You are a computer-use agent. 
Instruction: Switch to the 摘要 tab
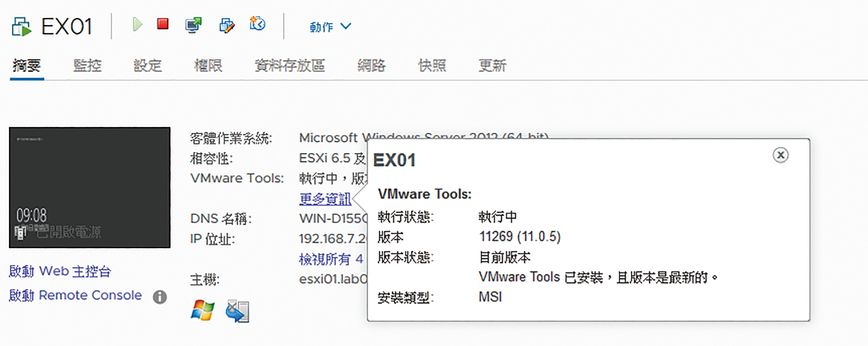(27, 66)
